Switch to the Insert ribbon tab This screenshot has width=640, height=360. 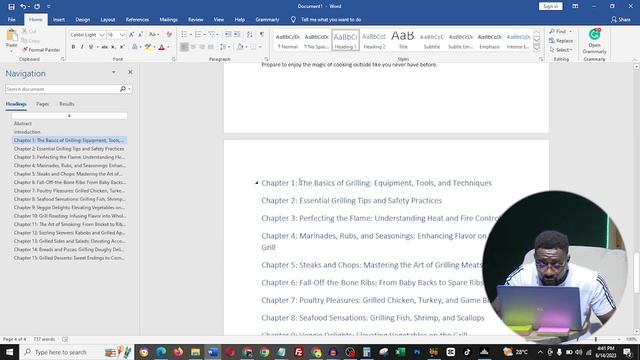59,20
